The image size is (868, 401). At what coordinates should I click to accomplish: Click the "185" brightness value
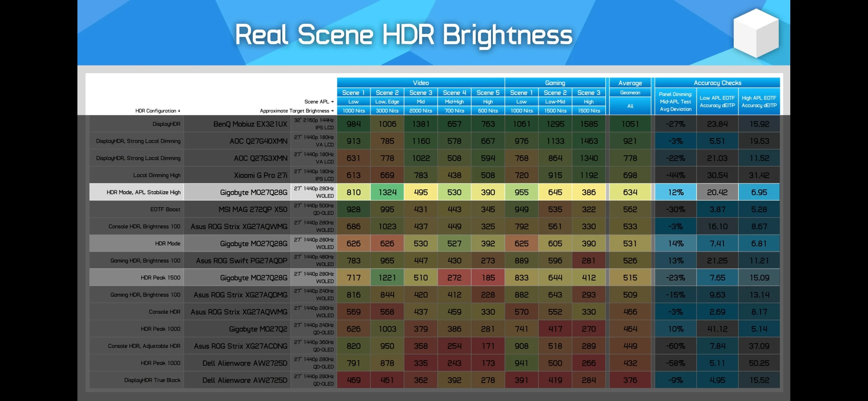tap(488, 278)
